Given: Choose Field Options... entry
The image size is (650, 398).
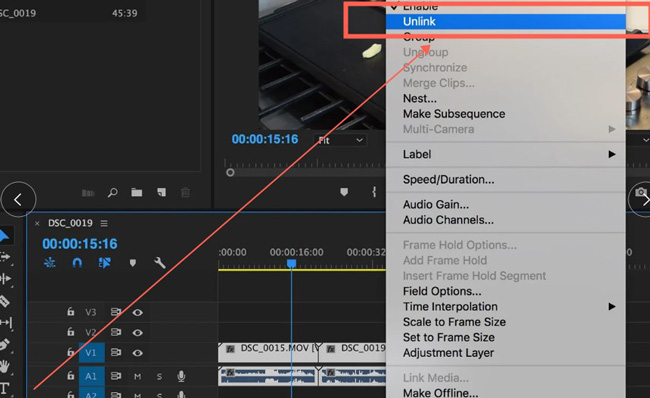Looking at the screenshot, I should (442, 291).
